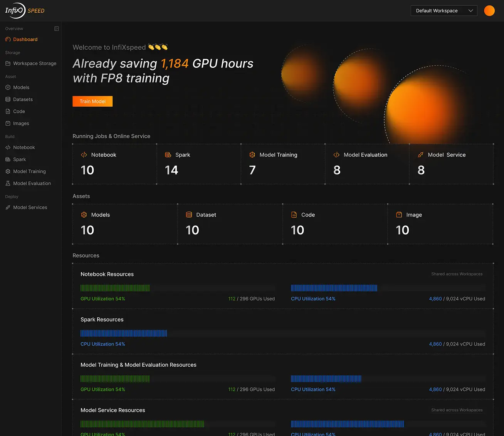This screenshot has width=504, height=436.
Task: Click 'Model Service Resources' heading
Action: point(113,410)
